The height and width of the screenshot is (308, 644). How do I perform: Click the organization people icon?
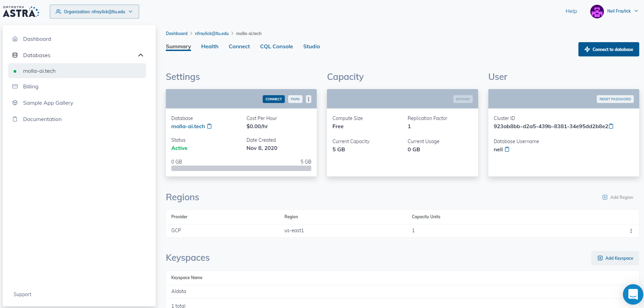[58, 12]
